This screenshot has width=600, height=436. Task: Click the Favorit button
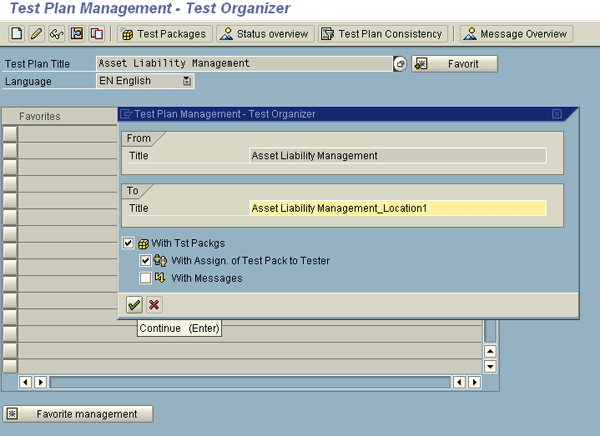pyautogui.click(x=455, y=64)
